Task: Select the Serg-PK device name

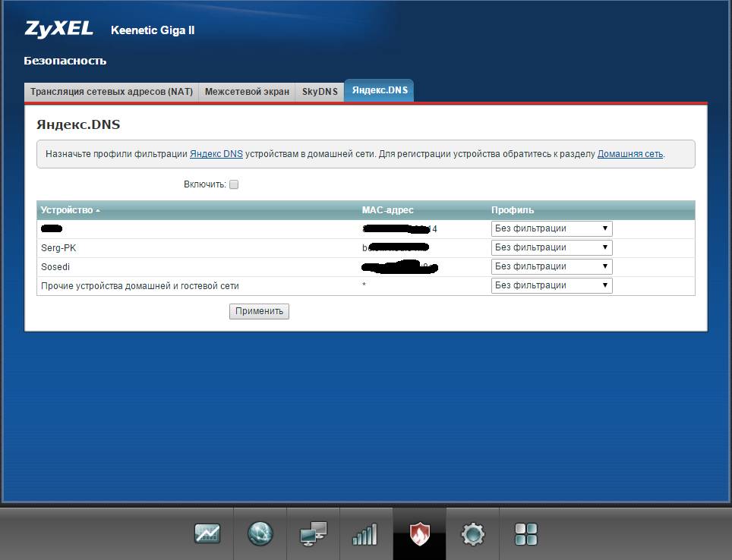Action: point(58,248)
